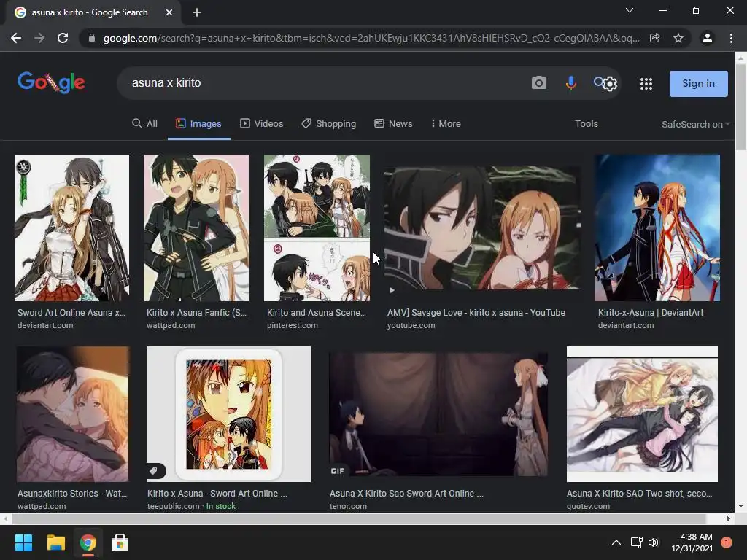Start voice search with microphone icon
This screenshot has height=560, width=747.
(570, 83)
